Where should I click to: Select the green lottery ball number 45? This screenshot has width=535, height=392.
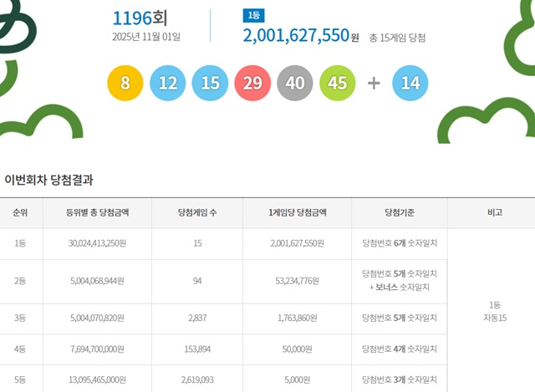(339, 84)
